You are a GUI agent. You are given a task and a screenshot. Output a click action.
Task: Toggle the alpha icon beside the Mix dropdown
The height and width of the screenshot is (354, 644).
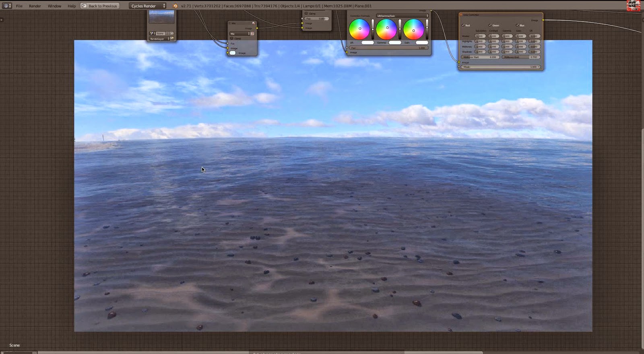click(x=252, y=33)
